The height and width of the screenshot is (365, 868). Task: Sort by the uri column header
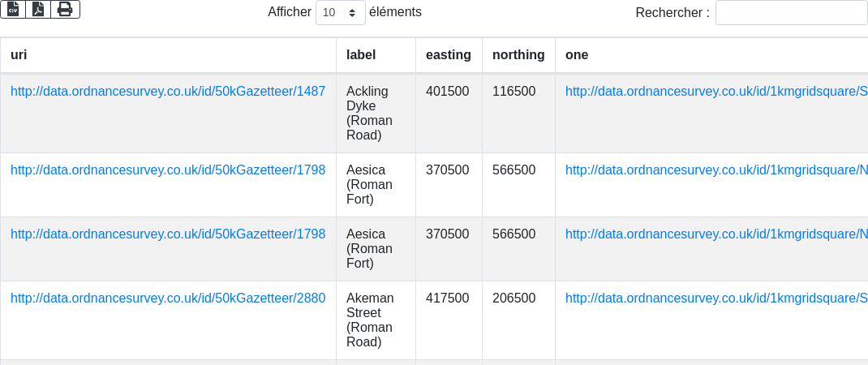(x=19, y=55)
